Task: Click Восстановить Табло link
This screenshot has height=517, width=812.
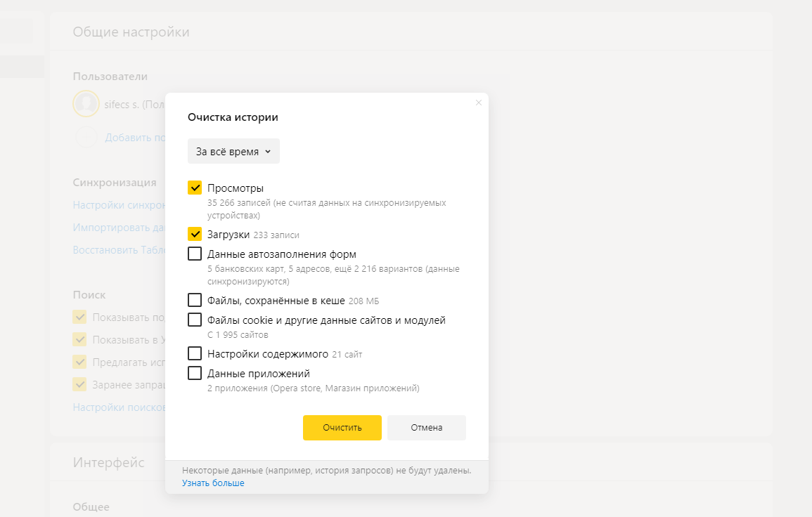Action: coord(119,250)
